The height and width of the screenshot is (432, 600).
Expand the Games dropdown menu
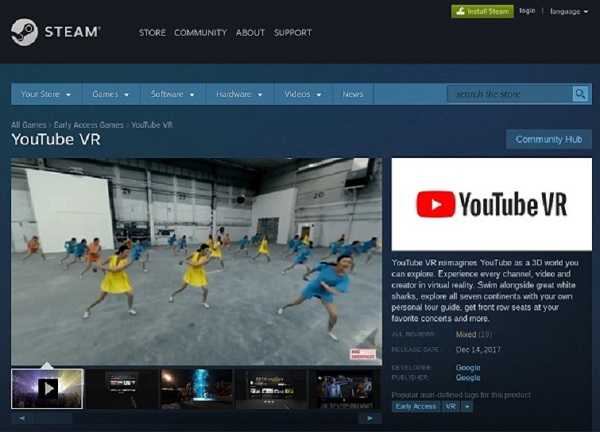point(111,94)
